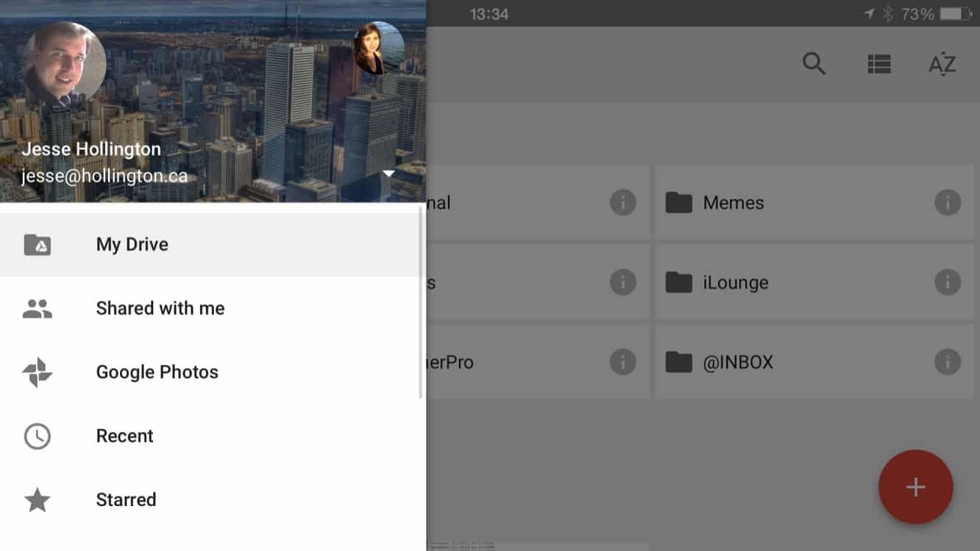Click the @INBOX folder name
This screenshot has width=980, height=551.
click(738, 363)
